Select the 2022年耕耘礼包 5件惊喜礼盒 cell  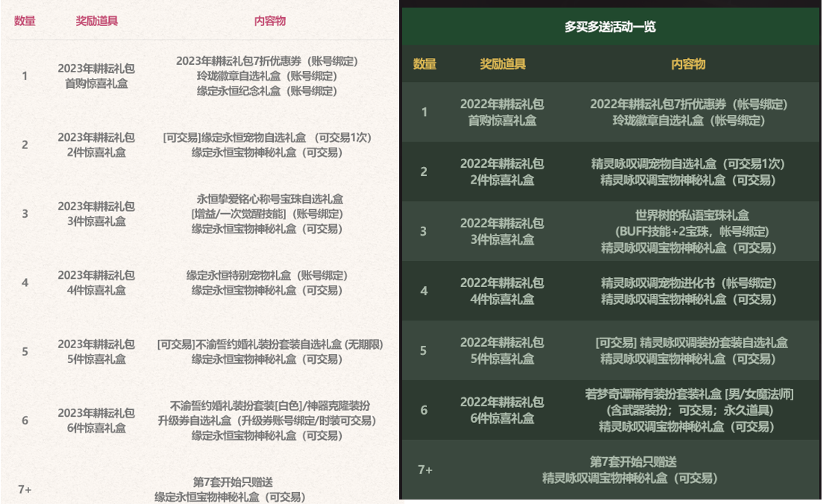pyautogui.click(x=502, y=350)
